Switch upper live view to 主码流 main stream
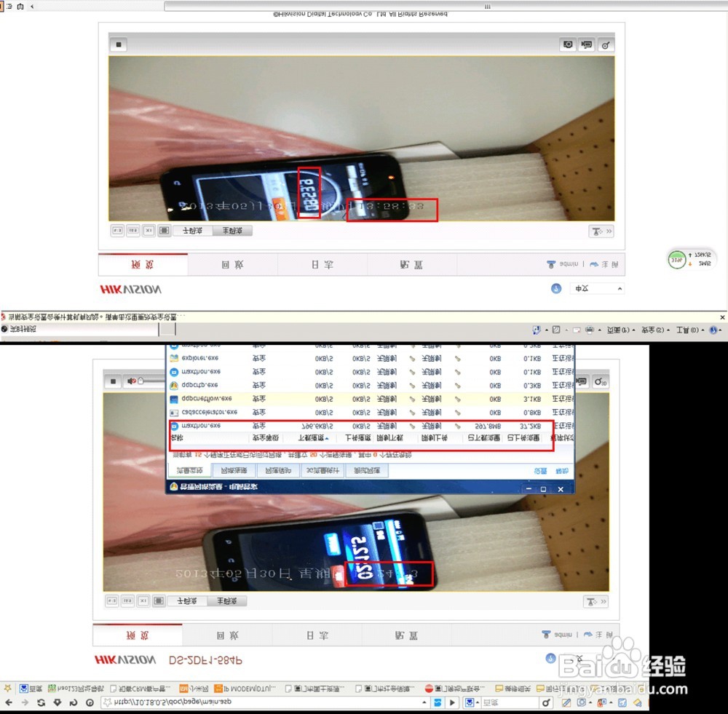The width and height of the screenshot is (728, 714). point(232,231)
